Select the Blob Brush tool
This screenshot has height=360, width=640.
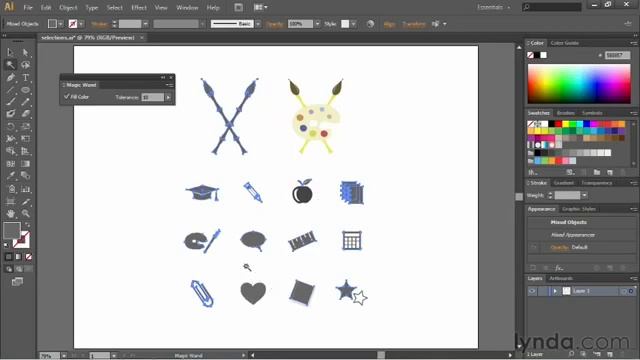[11, 114]
